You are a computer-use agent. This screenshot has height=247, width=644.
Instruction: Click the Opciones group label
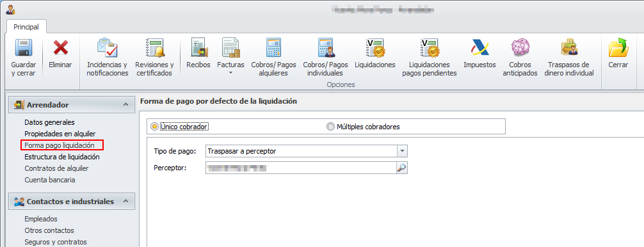(x=341, y=84)
